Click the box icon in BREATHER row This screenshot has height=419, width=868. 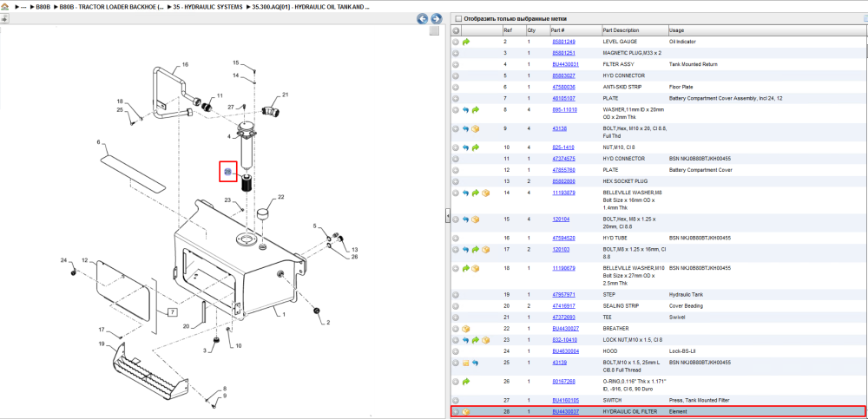(465, 329)
